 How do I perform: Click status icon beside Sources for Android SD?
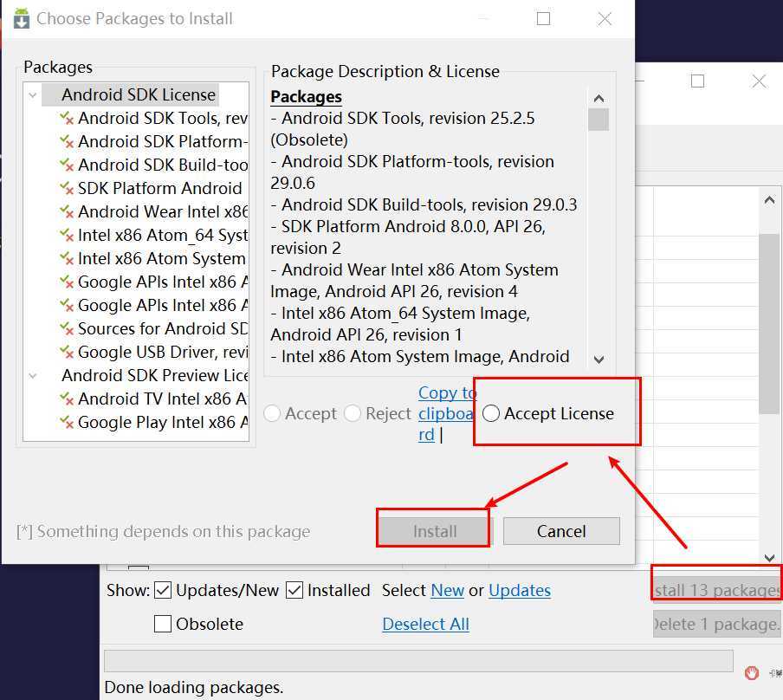[67, 328]
